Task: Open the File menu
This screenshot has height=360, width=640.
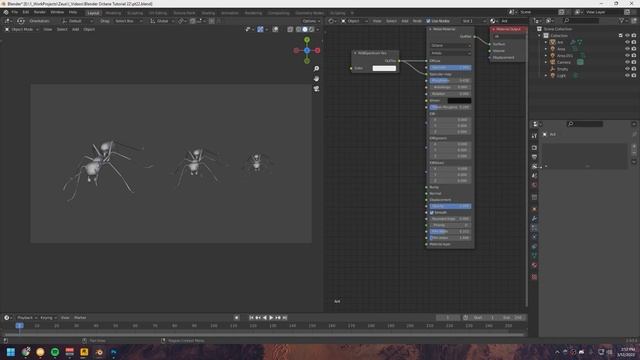Action: pos(15,12)
